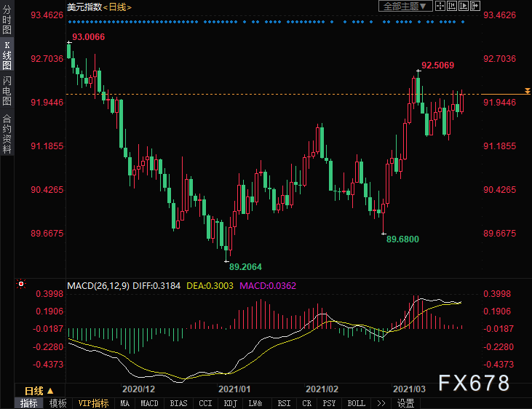Click the MACD(26,12,9) parameter label
The height and width of the screenshot is (409, 532).
pos(98,285)
